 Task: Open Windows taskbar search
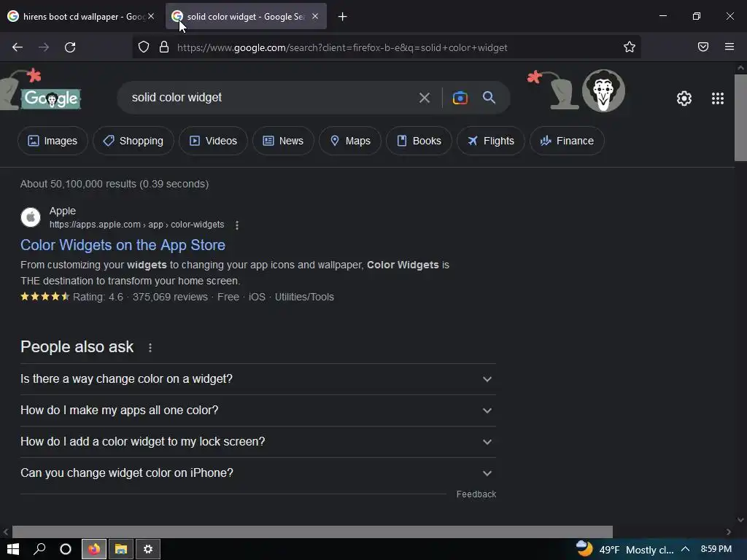coord(39,549)
